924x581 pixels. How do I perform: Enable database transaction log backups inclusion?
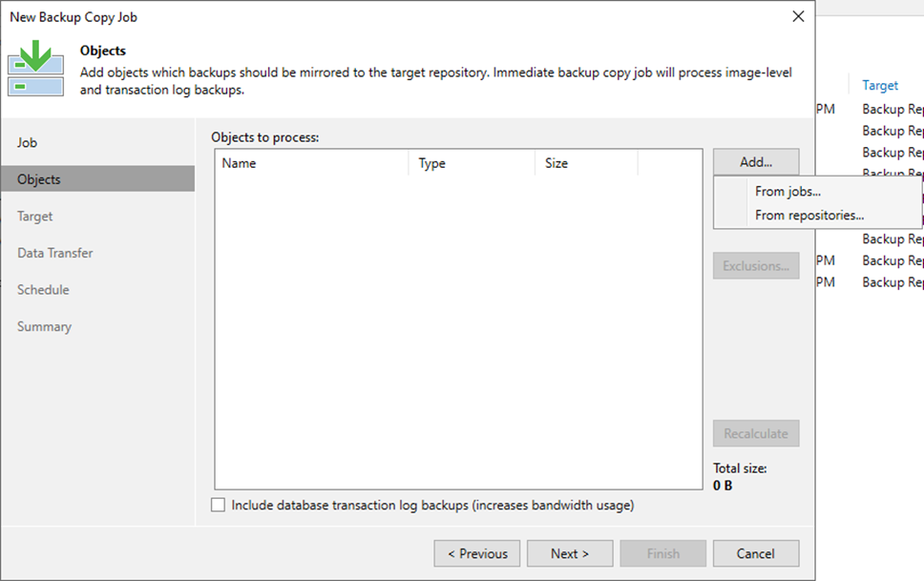pyautogui.click(x=218, y=505)
